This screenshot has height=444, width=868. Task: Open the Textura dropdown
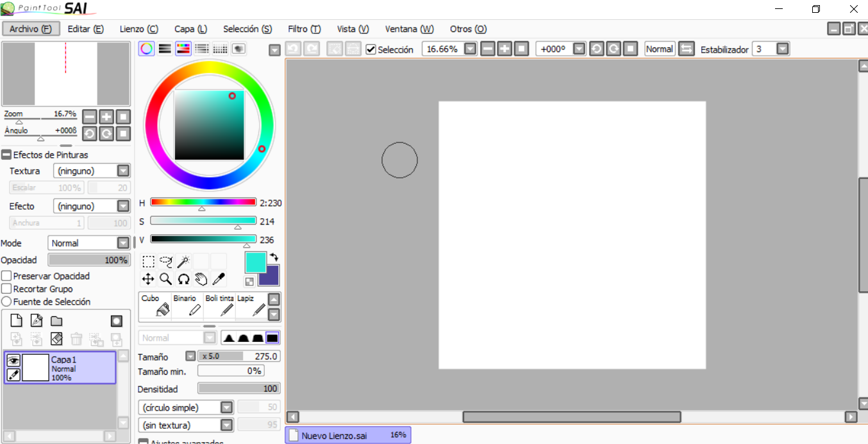click(124, 171)
